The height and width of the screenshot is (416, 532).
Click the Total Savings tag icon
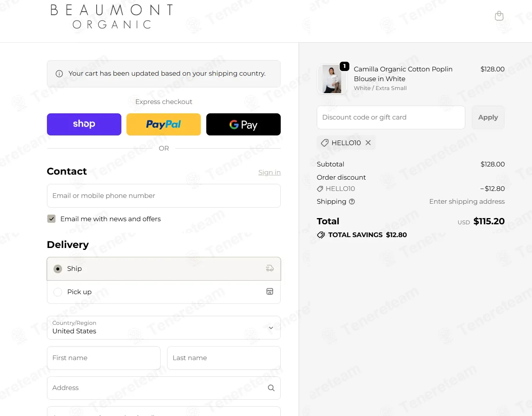(x=321, y=235)
